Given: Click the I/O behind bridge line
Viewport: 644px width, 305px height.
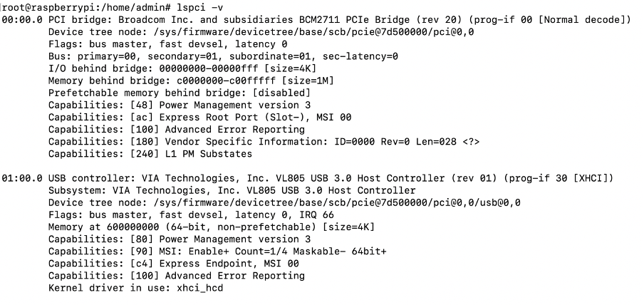Looking at the screenshot, I should click(x=182, y=68).
